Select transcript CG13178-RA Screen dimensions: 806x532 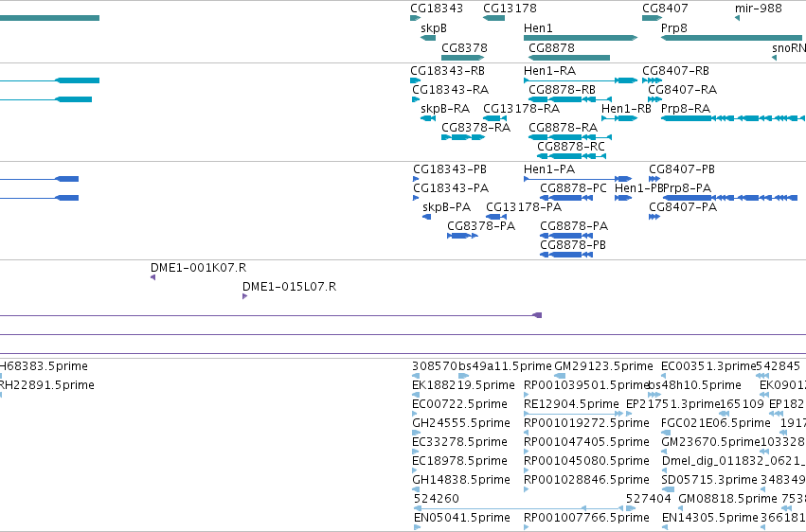[x=521, y=109]
